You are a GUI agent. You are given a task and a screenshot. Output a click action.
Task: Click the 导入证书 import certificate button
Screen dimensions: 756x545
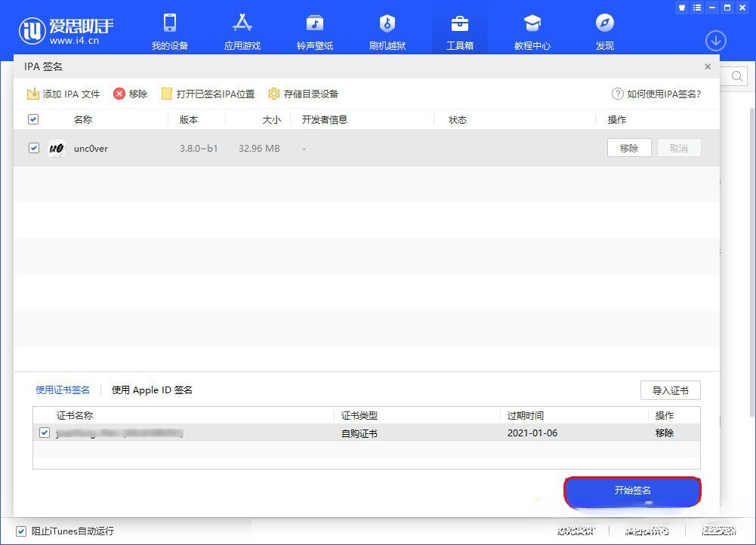pos(670,390)
